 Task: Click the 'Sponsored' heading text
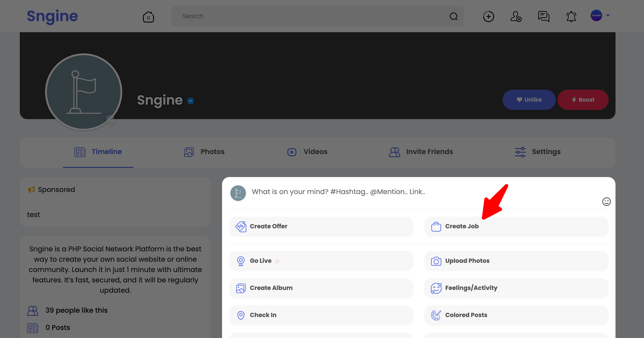click(57, 190)
